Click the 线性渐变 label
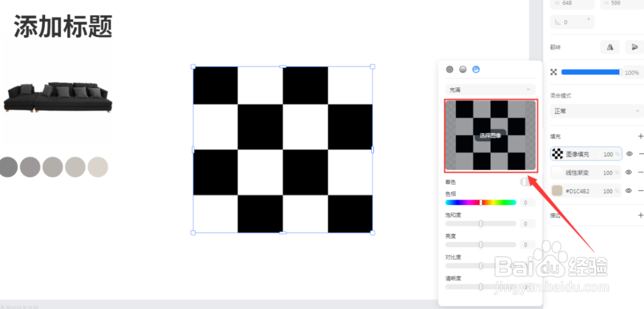 point(578,173)
